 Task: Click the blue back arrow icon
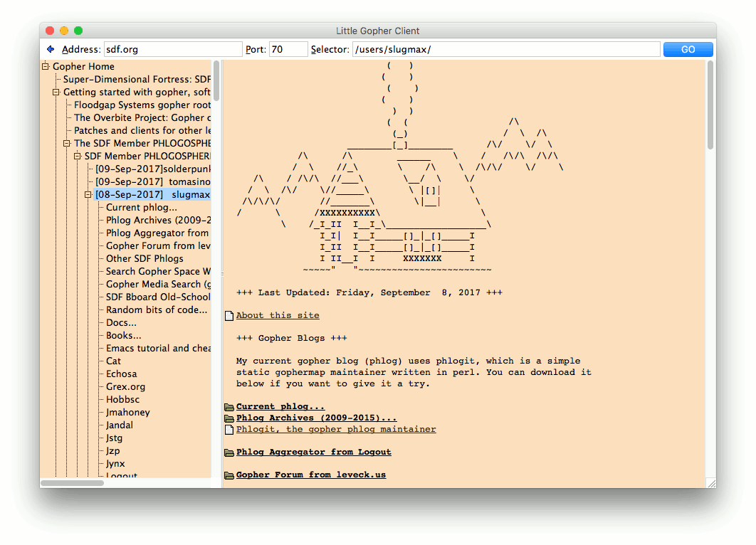pos(50,50)
